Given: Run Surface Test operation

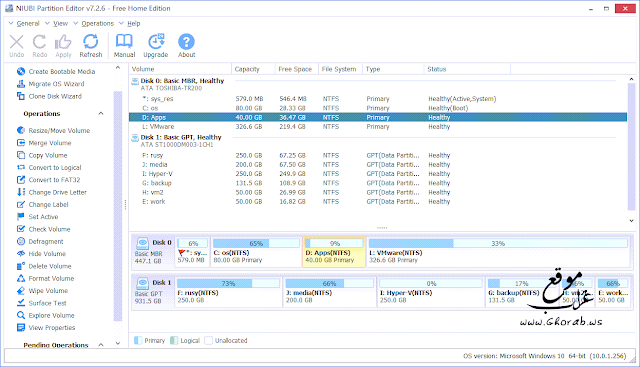Looking at the screenshot, I should 42,303.
